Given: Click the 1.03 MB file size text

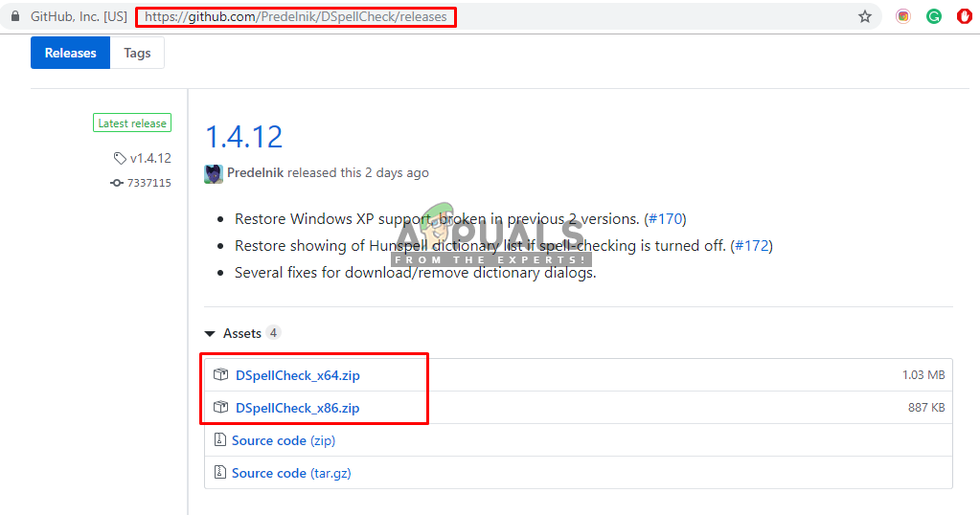Looking at the screenshot, I should click(x=923, y=374).
